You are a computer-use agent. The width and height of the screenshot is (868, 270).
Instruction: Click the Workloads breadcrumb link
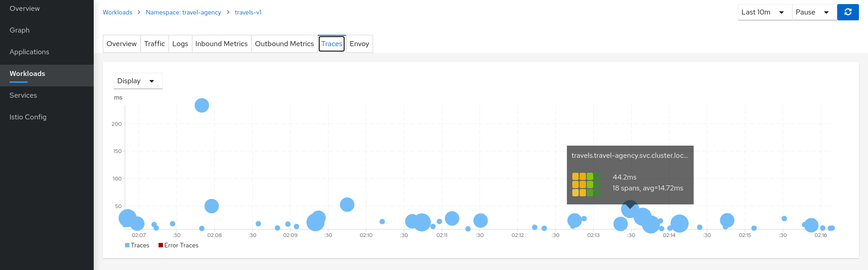point(117,12)
